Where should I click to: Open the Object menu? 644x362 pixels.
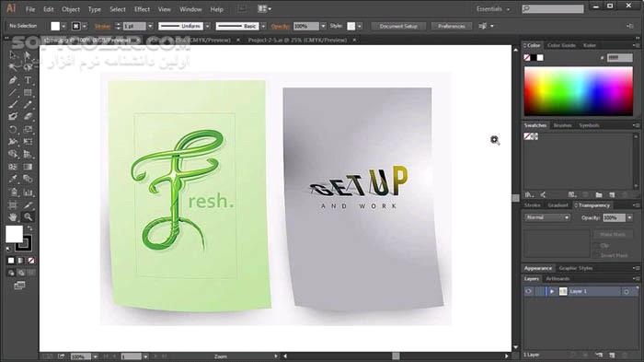coord(71,9)
